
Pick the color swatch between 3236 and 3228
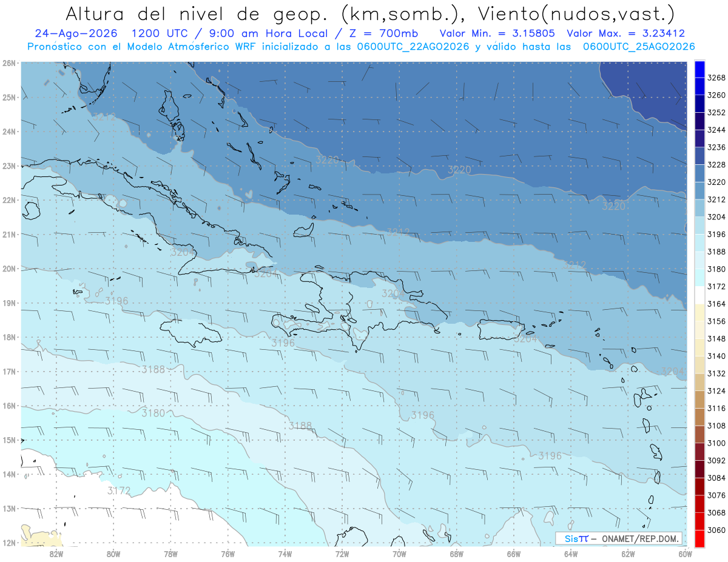[699, 156]
